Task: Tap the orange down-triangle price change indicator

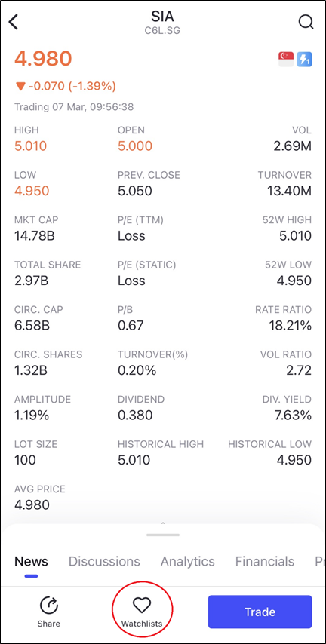Action: click(20, 86)
